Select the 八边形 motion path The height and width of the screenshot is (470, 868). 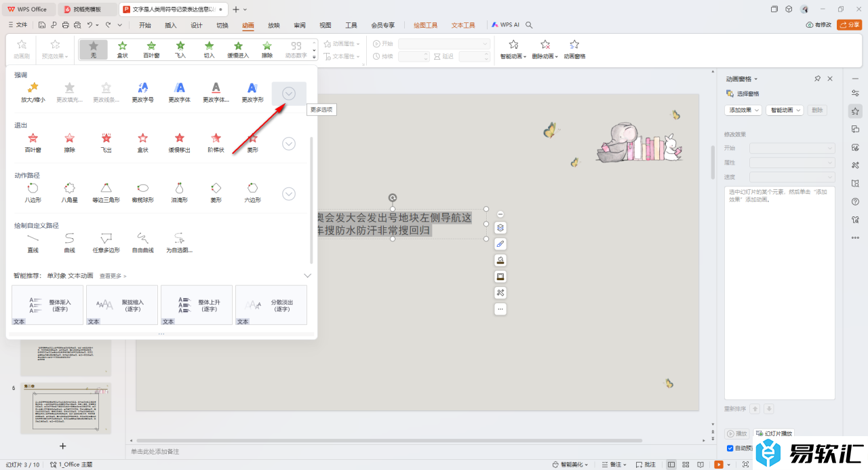click(x=33, y=193)
